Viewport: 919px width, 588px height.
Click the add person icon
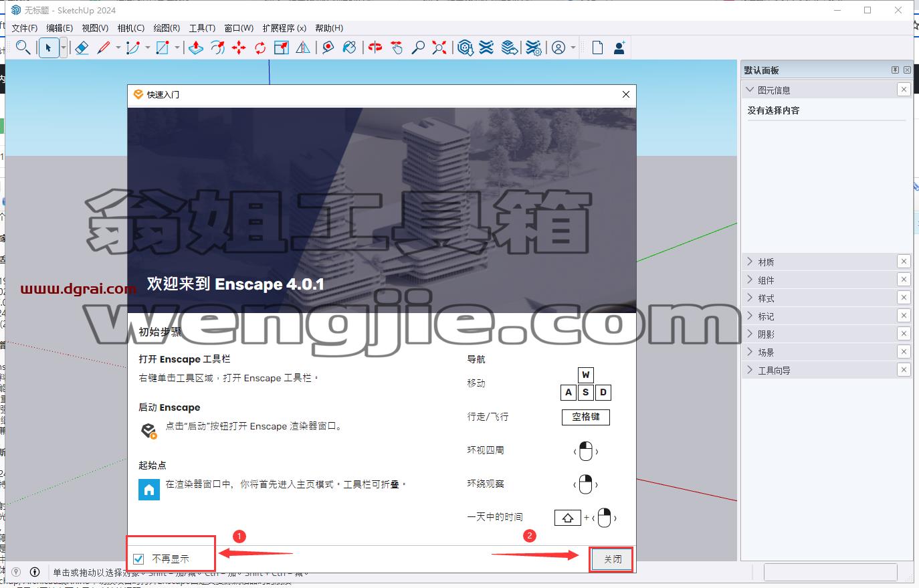[619, 47]
